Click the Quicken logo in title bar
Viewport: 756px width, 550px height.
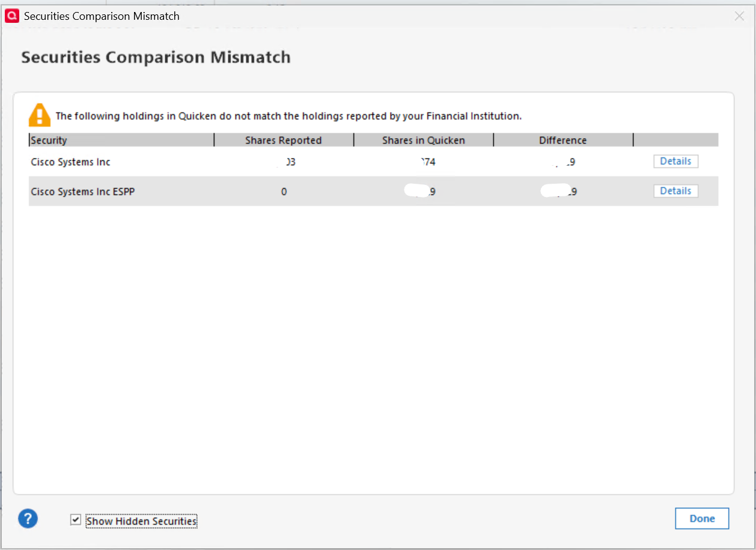(x=11, y=16)
